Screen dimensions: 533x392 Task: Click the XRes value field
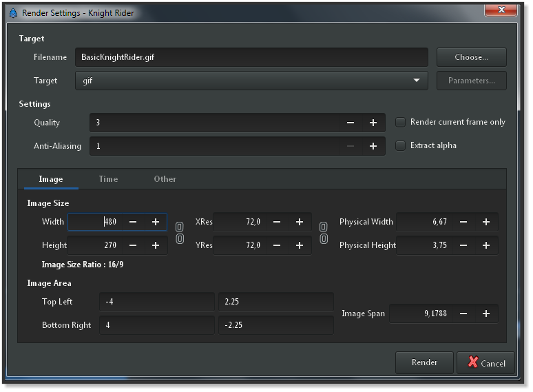pos(240,222)
